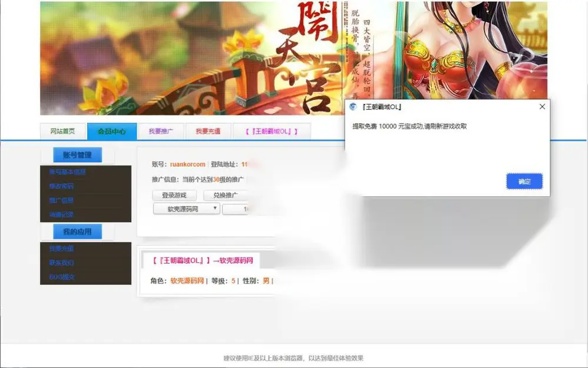Click the amount input next to dropdown

coord(235,209)
